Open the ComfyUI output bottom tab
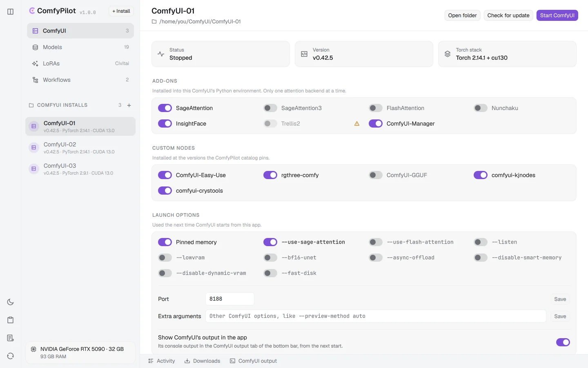Screen dimensions: 588x368 click(x=254, y=361)
